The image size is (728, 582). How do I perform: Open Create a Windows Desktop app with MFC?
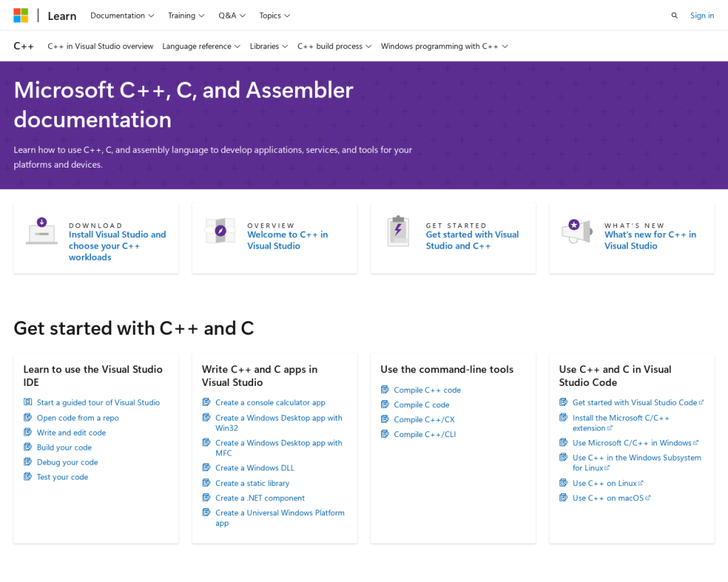279,448
